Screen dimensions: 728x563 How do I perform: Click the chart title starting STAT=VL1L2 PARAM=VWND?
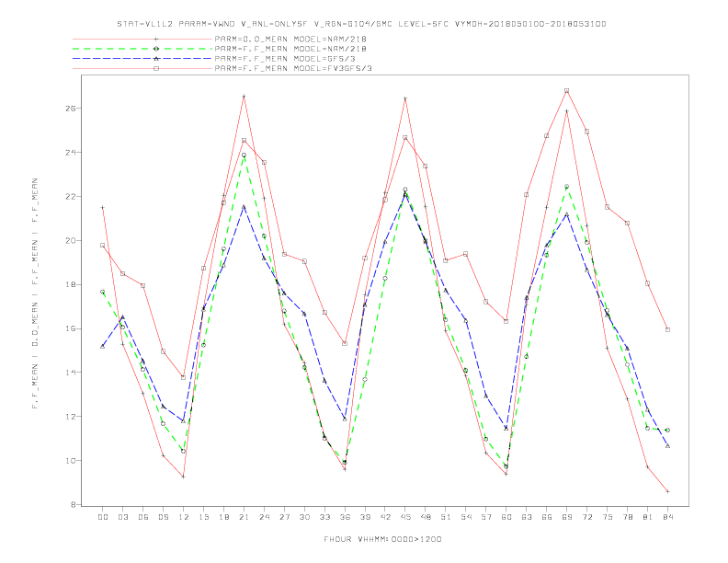[x=361, y=24]
